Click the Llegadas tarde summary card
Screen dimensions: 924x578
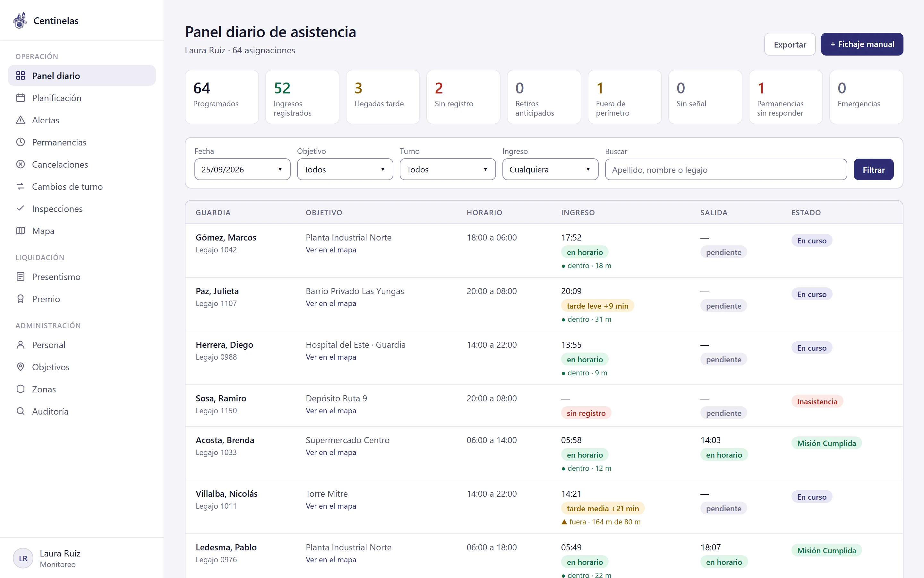tap(382, 97)
